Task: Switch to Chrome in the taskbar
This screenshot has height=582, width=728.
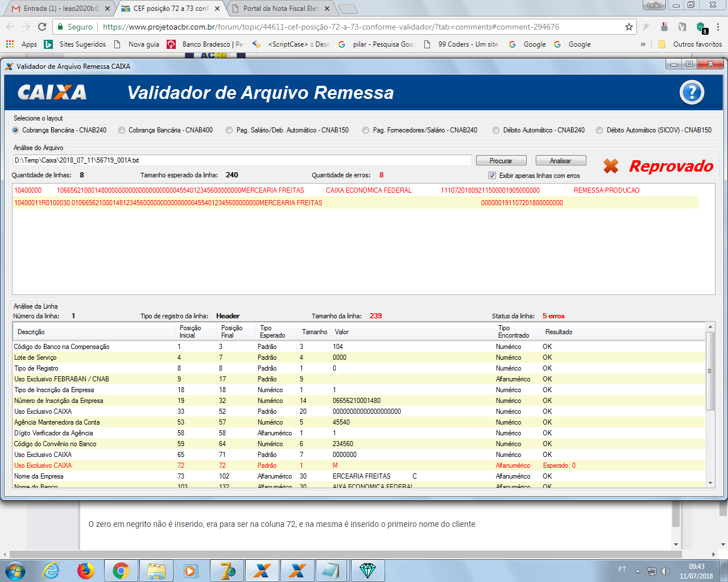Action: pyautogui.click(x=121, y=570)
